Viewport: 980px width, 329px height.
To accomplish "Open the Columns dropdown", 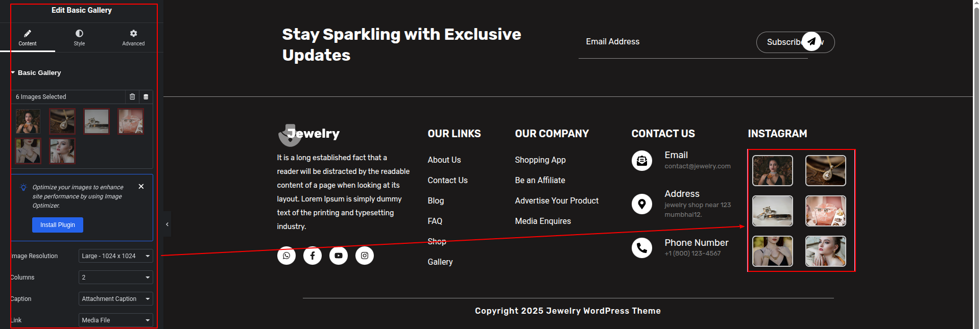I will 115,277.
